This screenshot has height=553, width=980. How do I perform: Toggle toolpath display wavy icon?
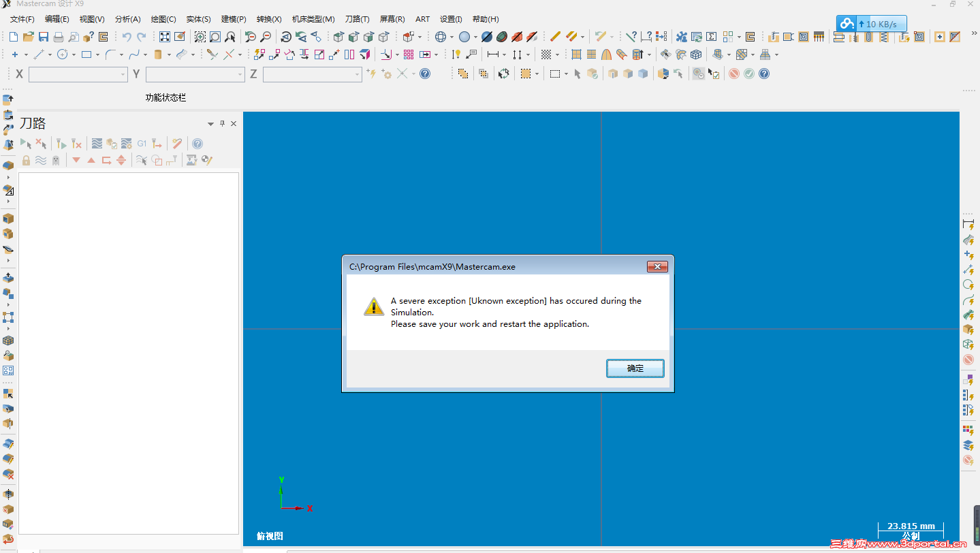point(41,160)
